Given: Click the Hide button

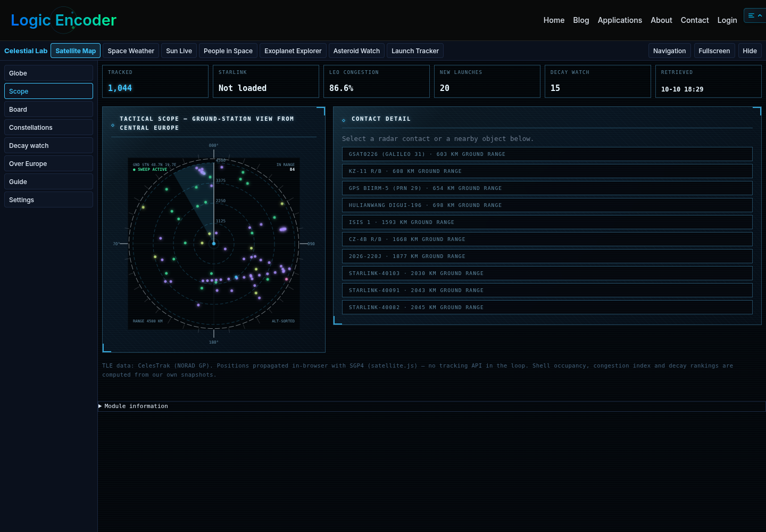Looking at the screenshot, I should 750,51.
